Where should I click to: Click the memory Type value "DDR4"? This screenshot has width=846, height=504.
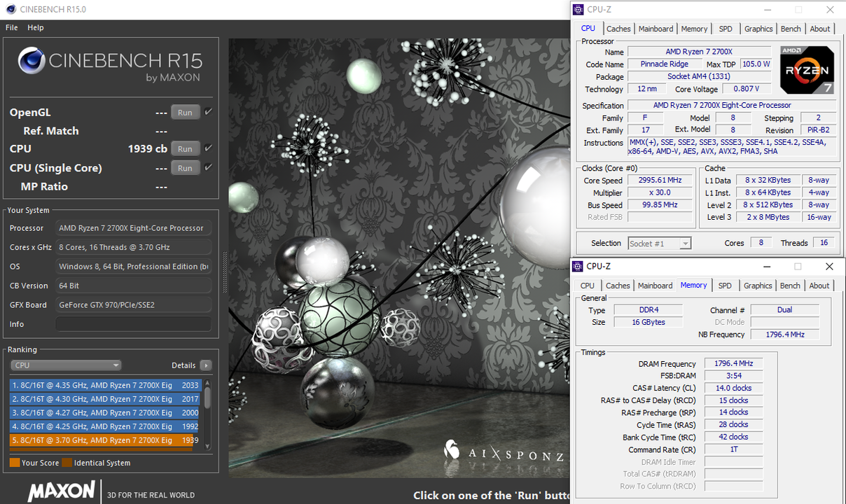coord(649,310)
